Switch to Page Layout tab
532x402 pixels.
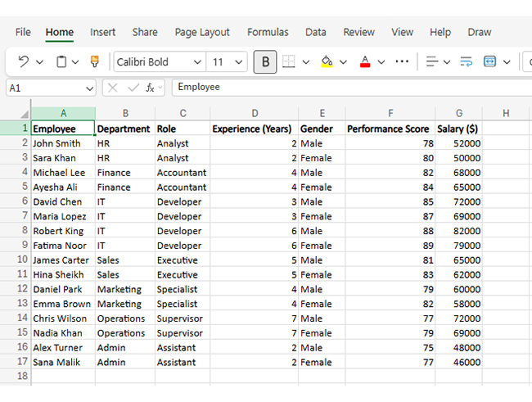coord(202,32)
